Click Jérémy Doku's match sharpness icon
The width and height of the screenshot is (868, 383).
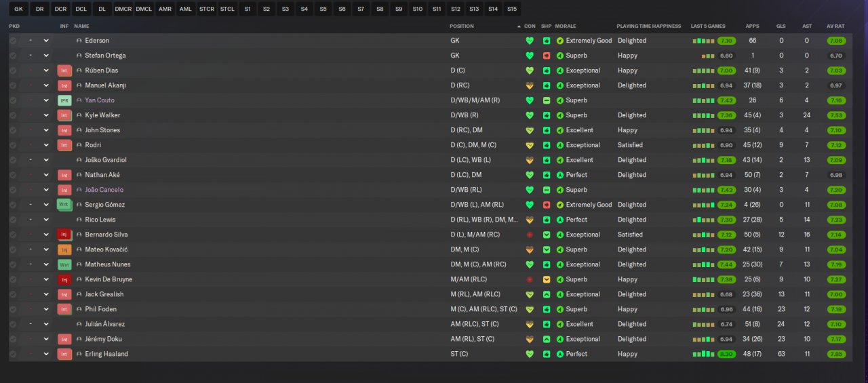[547, 339]
